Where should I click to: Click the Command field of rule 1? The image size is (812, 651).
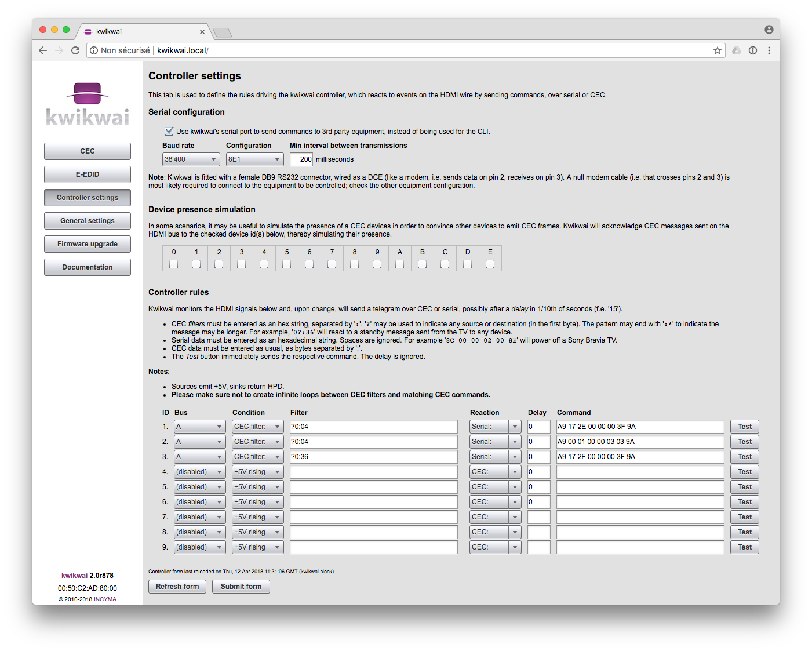point(640,427)
